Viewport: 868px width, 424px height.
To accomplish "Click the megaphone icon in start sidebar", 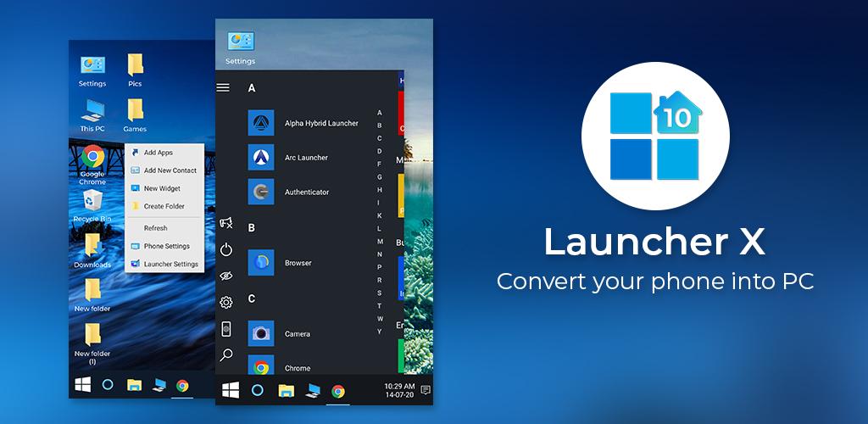I will 225,222.
